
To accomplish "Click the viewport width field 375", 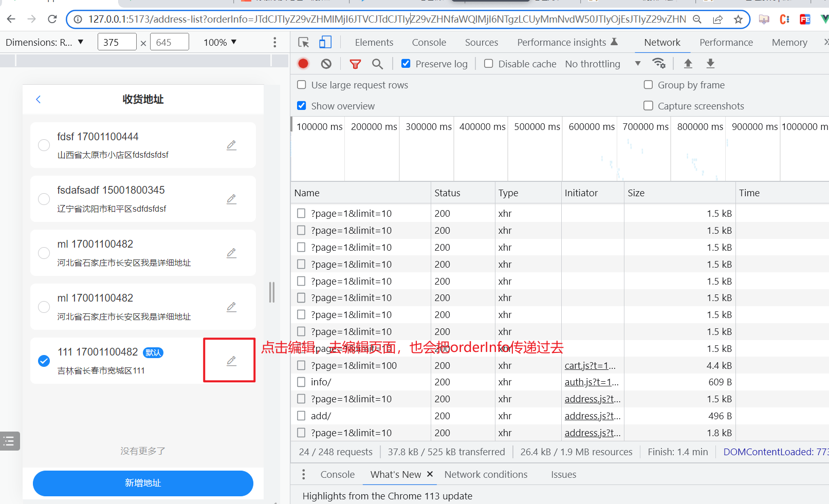I will point(117,42).
